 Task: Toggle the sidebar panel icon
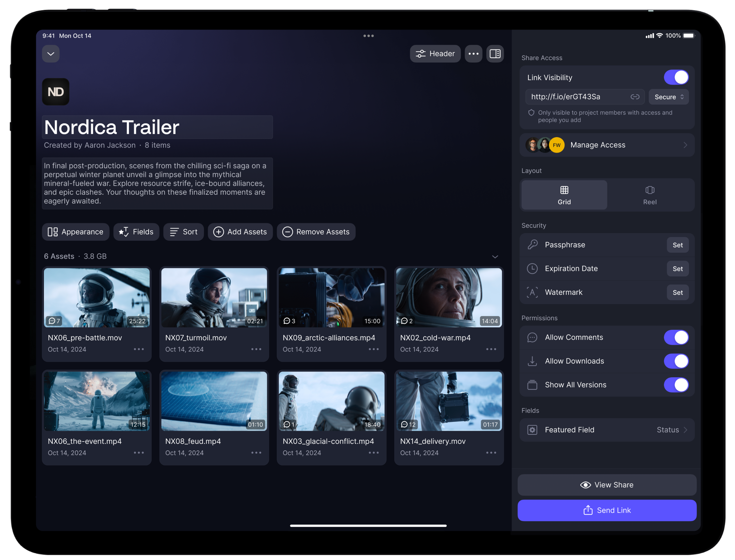click(495, 54)
